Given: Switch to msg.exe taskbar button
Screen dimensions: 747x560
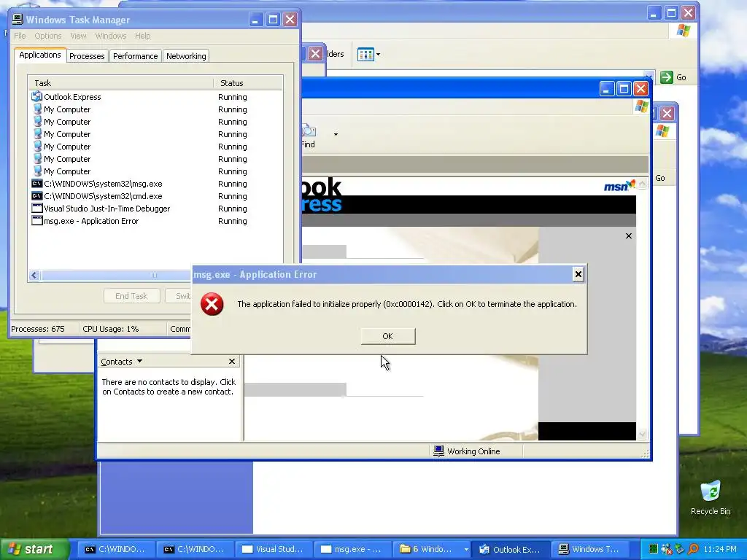Looking at the screenshot, I should pyautogui.click(x=353, y=549).
